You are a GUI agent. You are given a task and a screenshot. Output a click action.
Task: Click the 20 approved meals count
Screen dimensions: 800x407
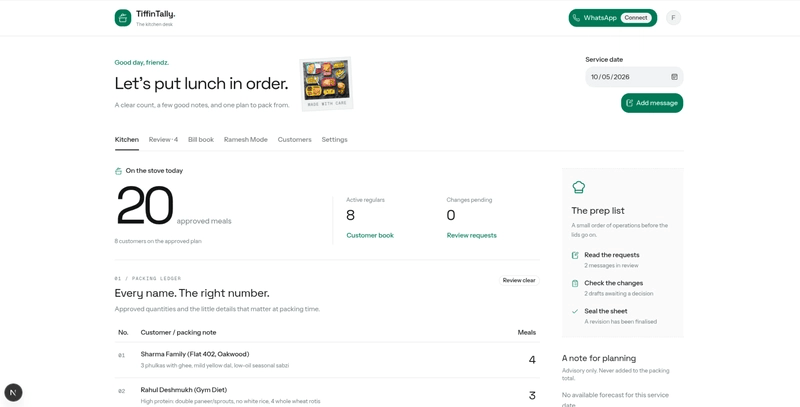pos(145,206)
